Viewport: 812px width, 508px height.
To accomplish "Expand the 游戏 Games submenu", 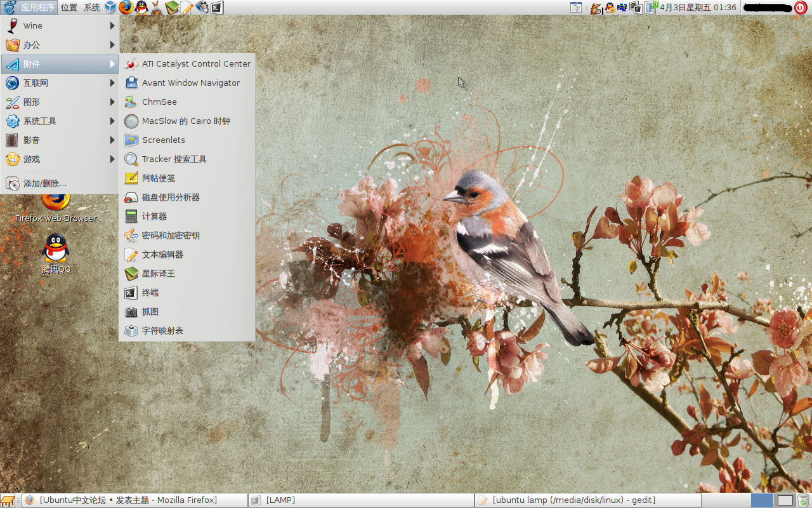I will 60,159.
